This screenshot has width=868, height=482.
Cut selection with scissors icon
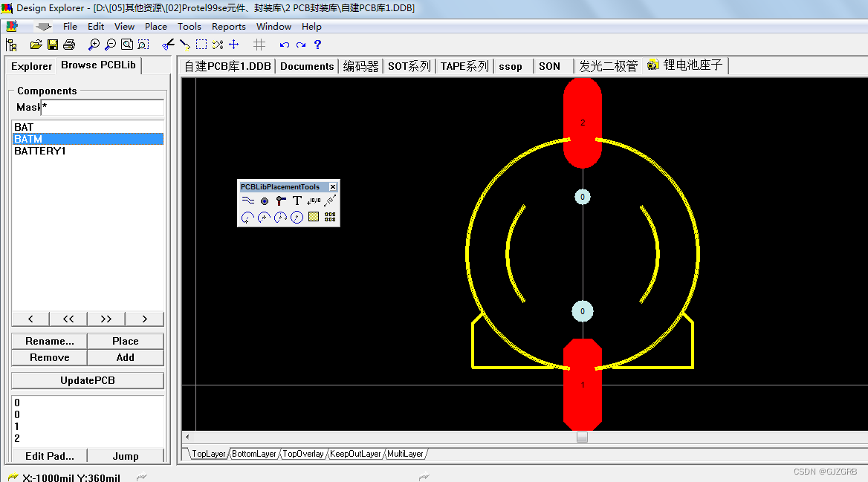pyautogui.click(x=168, y=45)
